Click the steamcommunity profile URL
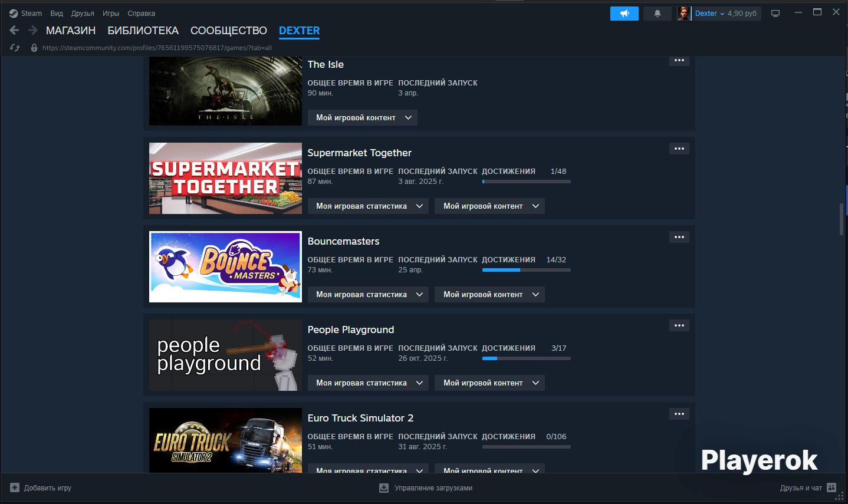The width and height of the screenshot is (848, 504). (x=157, y=48)
